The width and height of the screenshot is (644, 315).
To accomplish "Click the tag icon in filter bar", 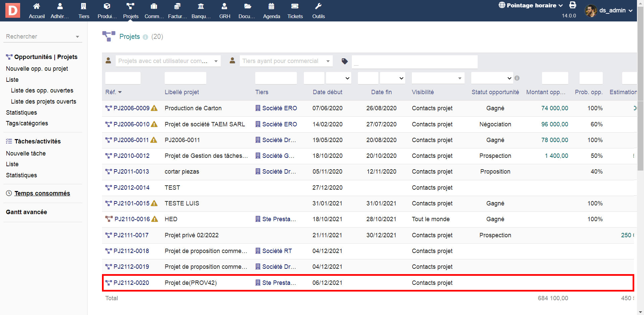I will [x=344, y=61].
